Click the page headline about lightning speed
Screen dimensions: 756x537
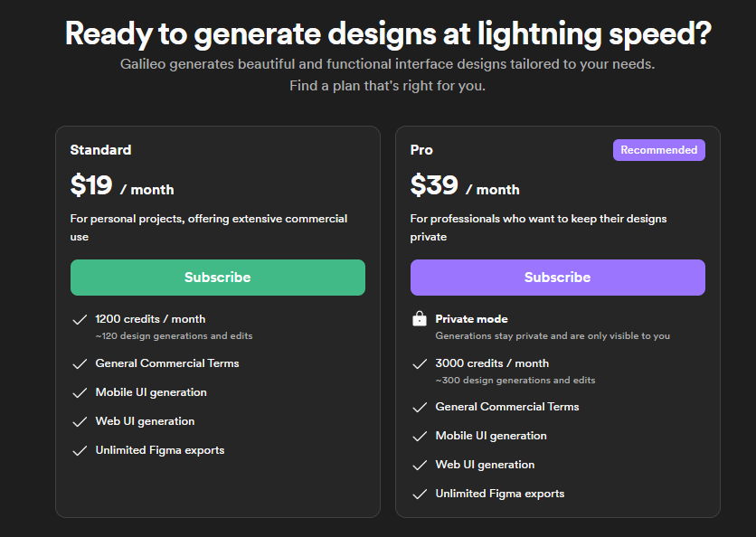point(388,34)
